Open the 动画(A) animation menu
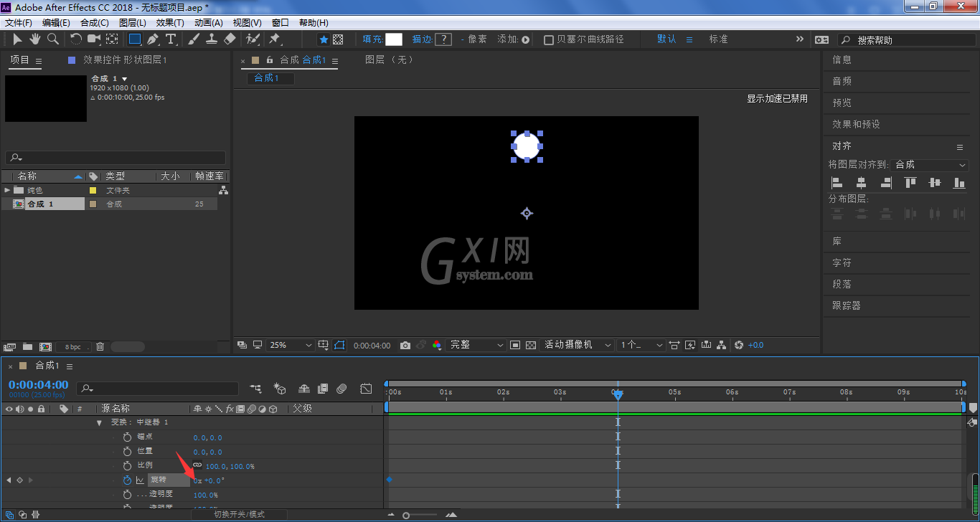Image resolution: width=980 pixels, height=522 pixels. (x=209, y=23)
